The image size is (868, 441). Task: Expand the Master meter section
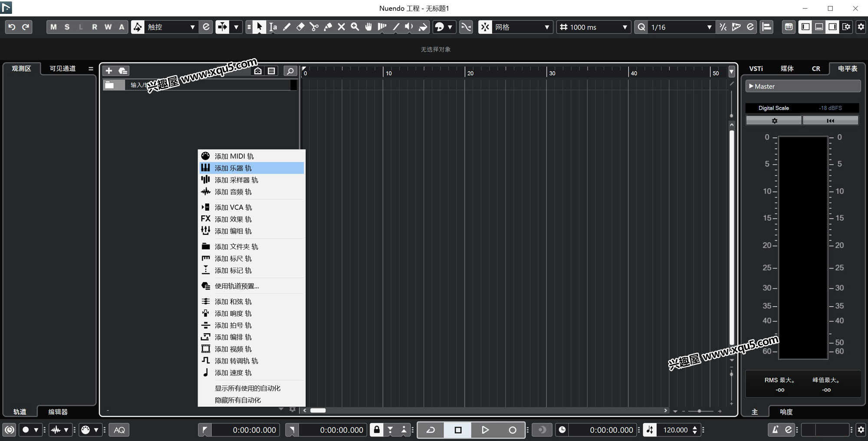tap(803, 86)
